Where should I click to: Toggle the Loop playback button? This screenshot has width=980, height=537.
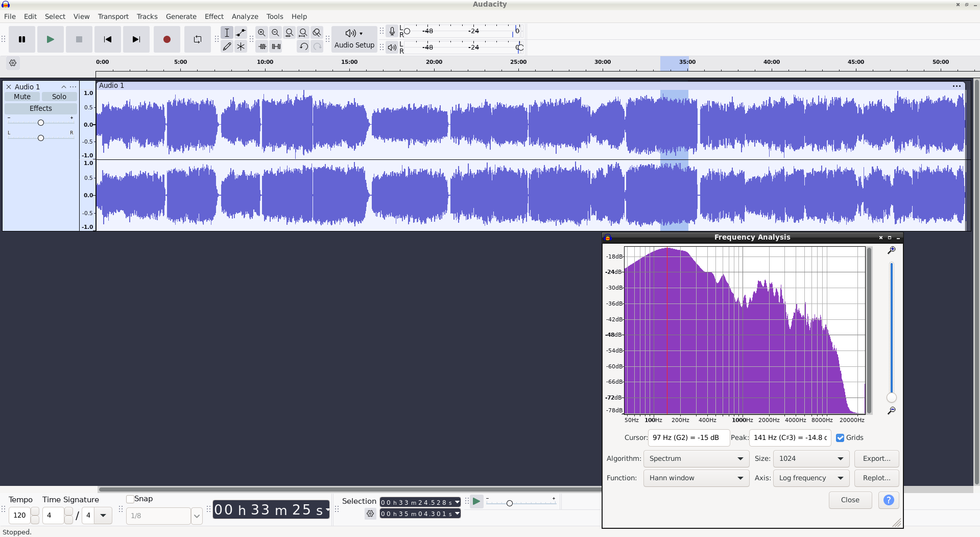pos(197,39)
